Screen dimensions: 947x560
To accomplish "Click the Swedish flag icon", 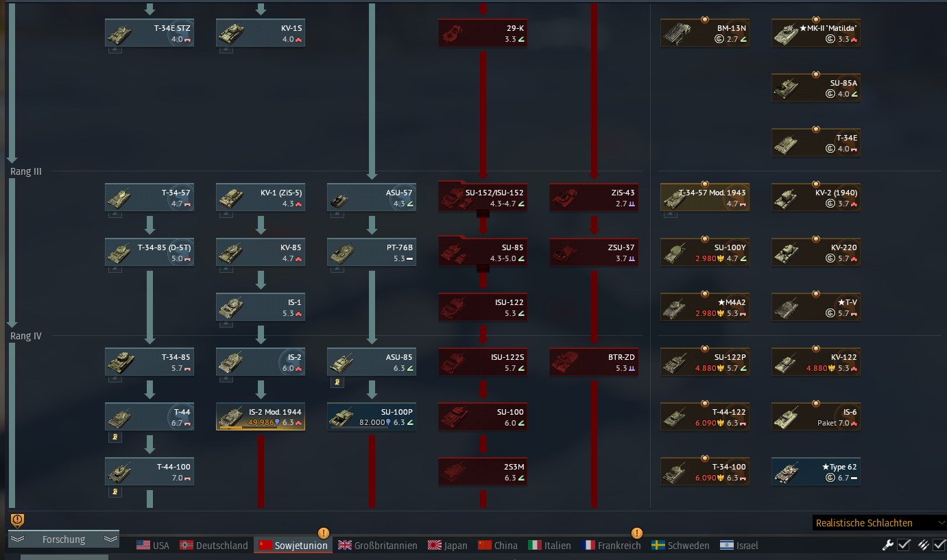I will pyautogui.click(x=658, y=546).
